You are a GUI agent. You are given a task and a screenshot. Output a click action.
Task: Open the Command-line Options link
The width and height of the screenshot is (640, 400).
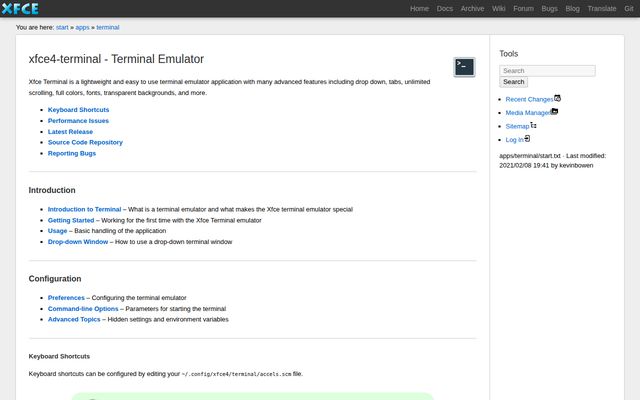(x=83, y=309)
